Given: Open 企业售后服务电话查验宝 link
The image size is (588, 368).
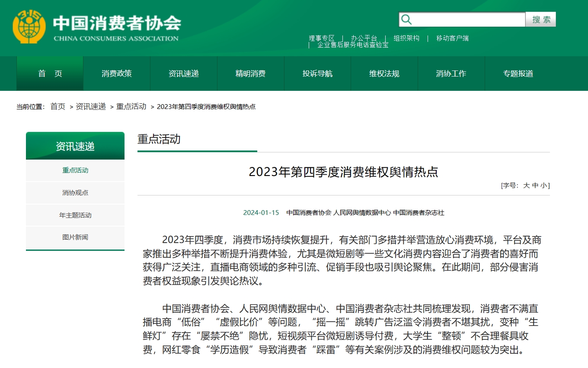Looking at the screenshot, I should [353, 45].
